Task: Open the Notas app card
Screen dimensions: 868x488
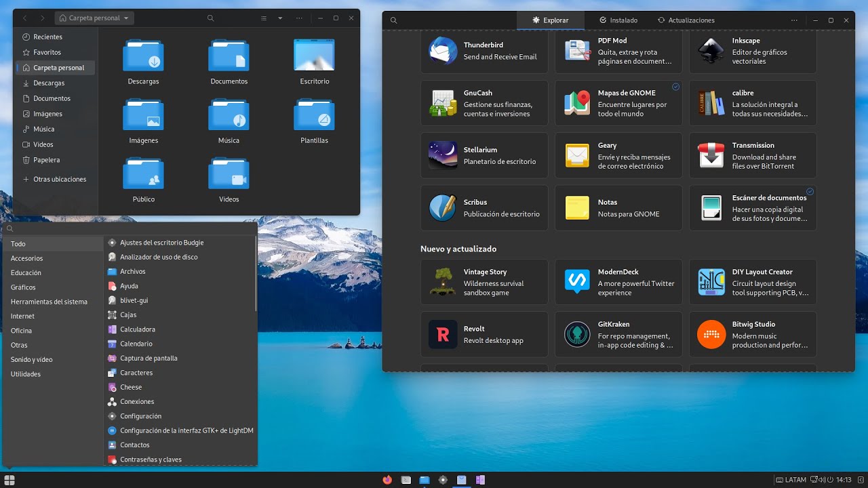Action: click(x=618, y=208)
